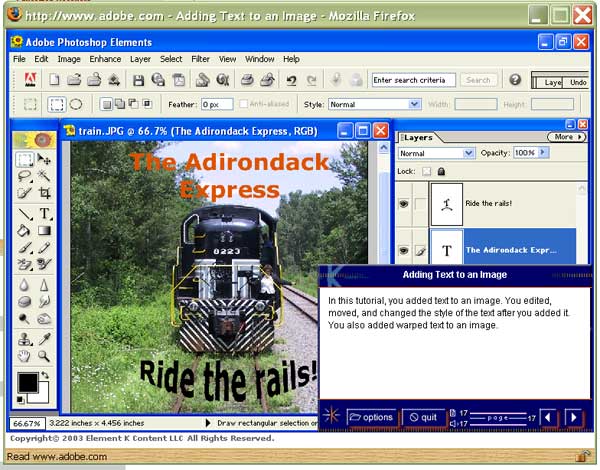The width and height of the screenshot is (600, 470).
Task: Select the Line shape tool
Action: [x=25, y=214]
